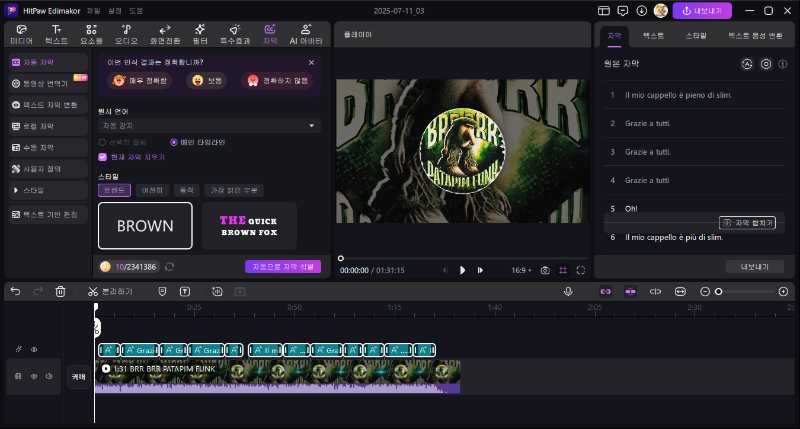Toggle video track visibility eye
Screen dimensions: 800x429
click(x=34, y=376)
